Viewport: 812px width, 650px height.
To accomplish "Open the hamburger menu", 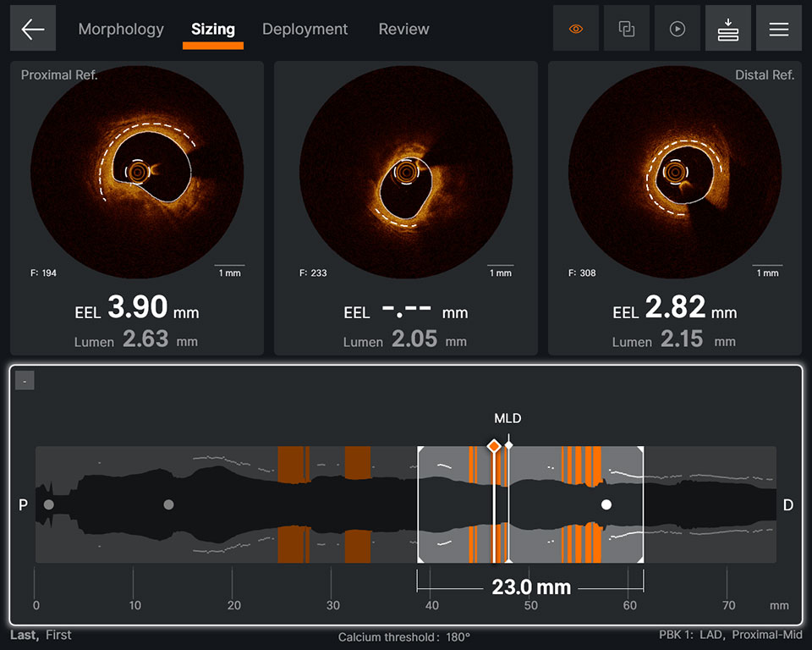I will pos(778,28).
